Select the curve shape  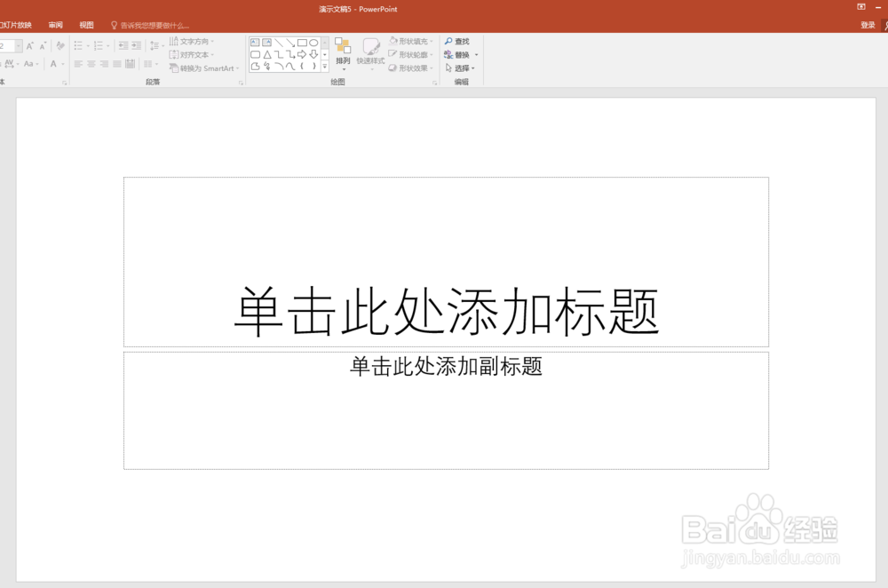pyautogui.click(x=290, y=67)
